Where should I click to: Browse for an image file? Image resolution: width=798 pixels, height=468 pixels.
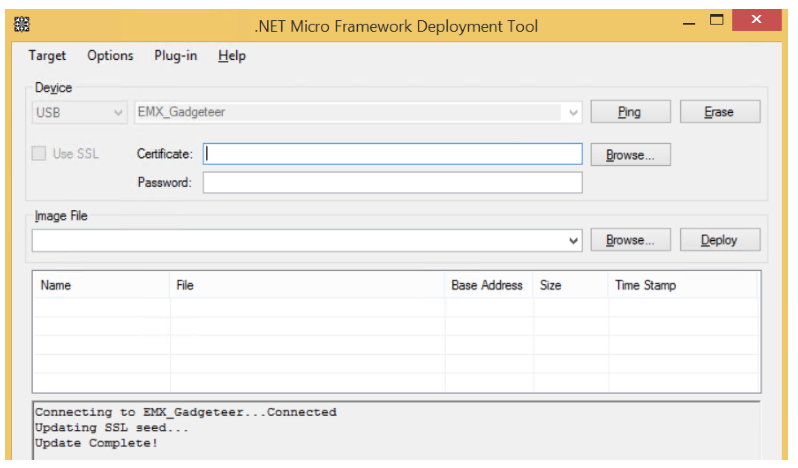[x=630, y=240]
